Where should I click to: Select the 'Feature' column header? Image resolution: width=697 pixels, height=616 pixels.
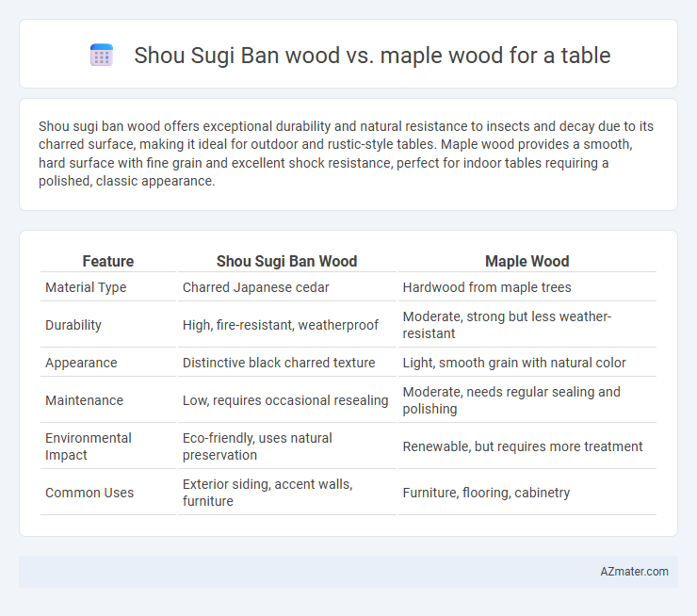pyautogui.click(x=108, y=261)
